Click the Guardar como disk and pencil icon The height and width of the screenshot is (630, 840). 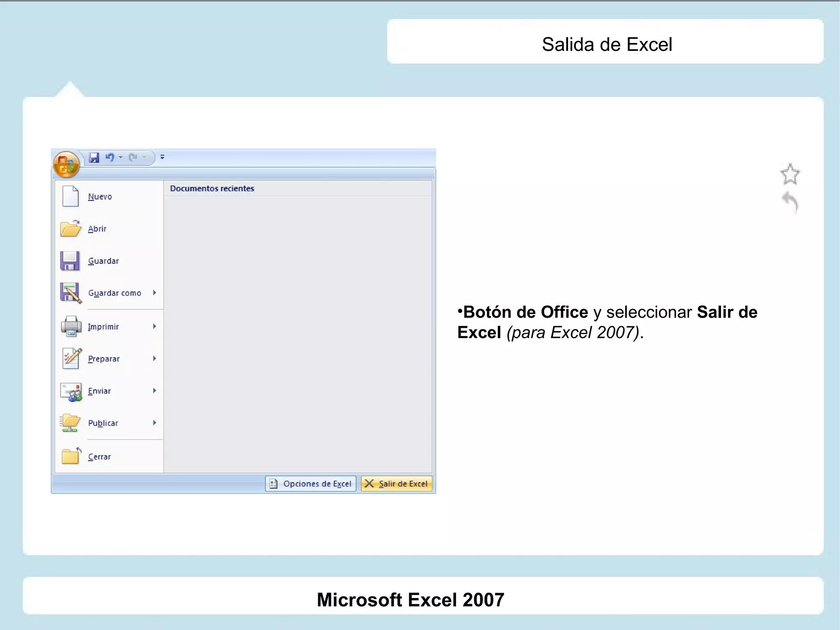(x=71, y=293)
